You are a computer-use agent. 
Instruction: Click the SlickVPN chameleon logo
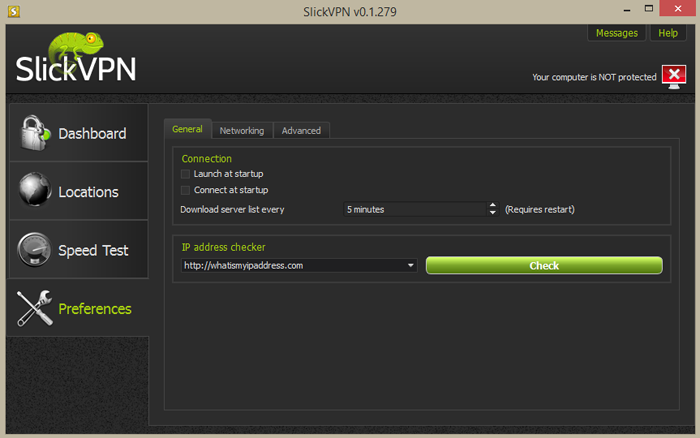pyautogui.click(x=76, y=58)
